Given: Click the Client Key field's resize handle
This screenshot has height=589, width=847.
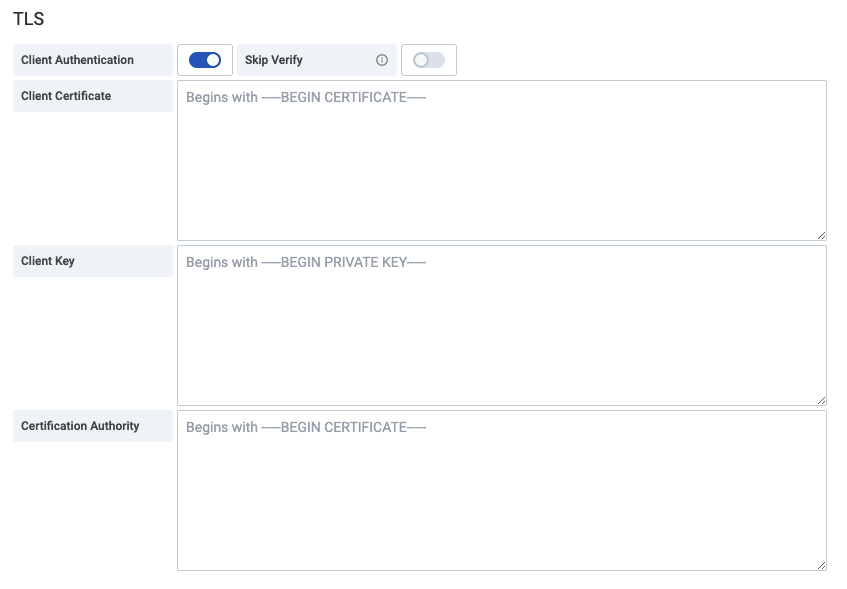Looking at the screenshot, I should pyautogui.click(x=821, y=400).
